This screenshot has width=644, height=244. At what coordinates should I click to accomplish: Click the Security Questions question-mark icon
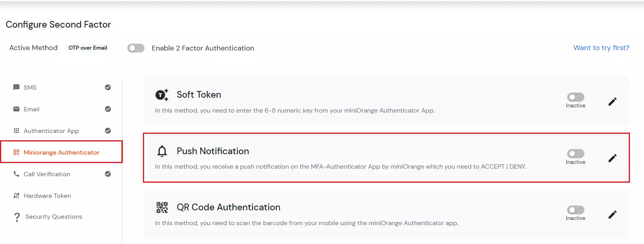[x=16, y=216]
